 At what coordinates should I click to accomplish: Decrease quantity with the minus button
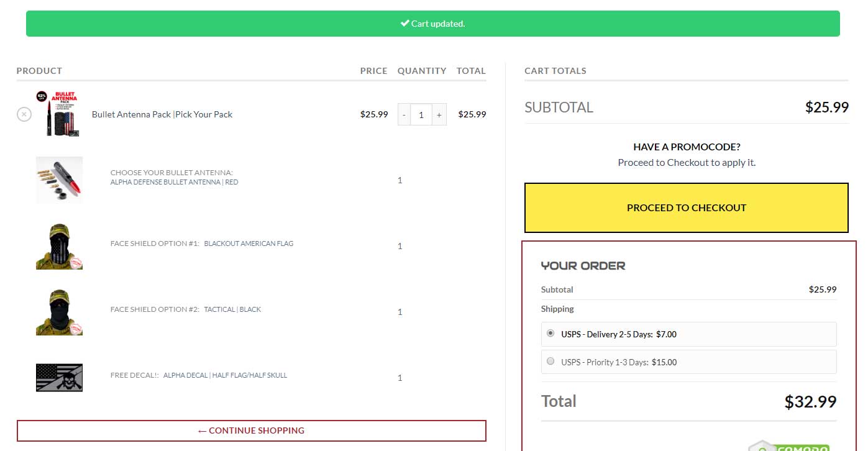[x=404, y=115]
